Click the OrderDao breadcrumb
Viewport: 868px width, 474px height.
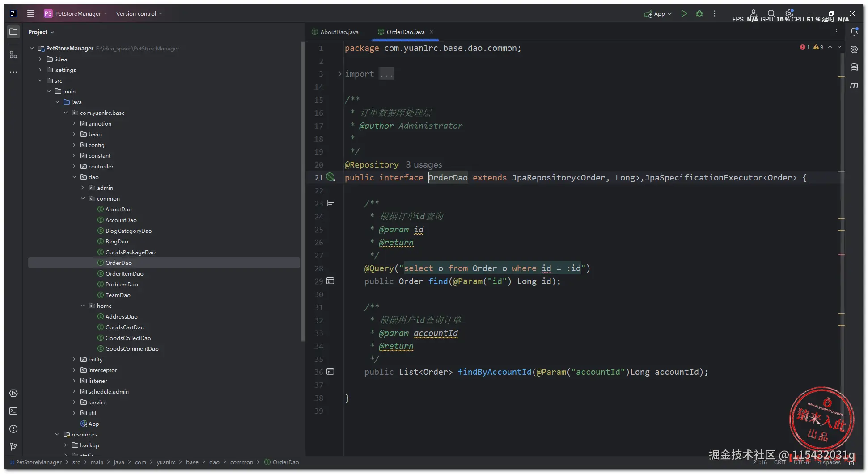pos(282,462)
